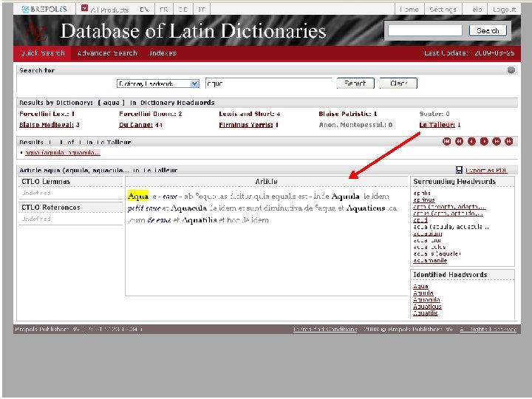Open Settings in top bar
532x399 pixels.
coord(443,10)
